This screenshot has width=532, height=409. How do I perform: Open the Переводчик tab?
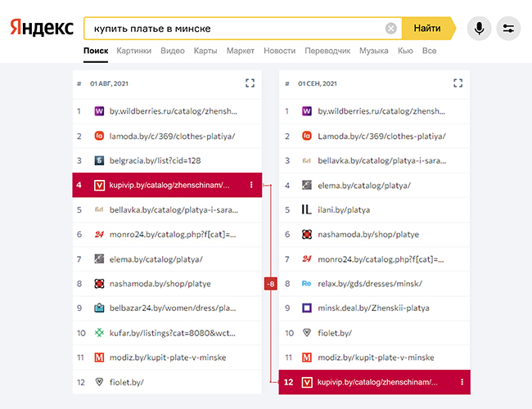[327, 51]
